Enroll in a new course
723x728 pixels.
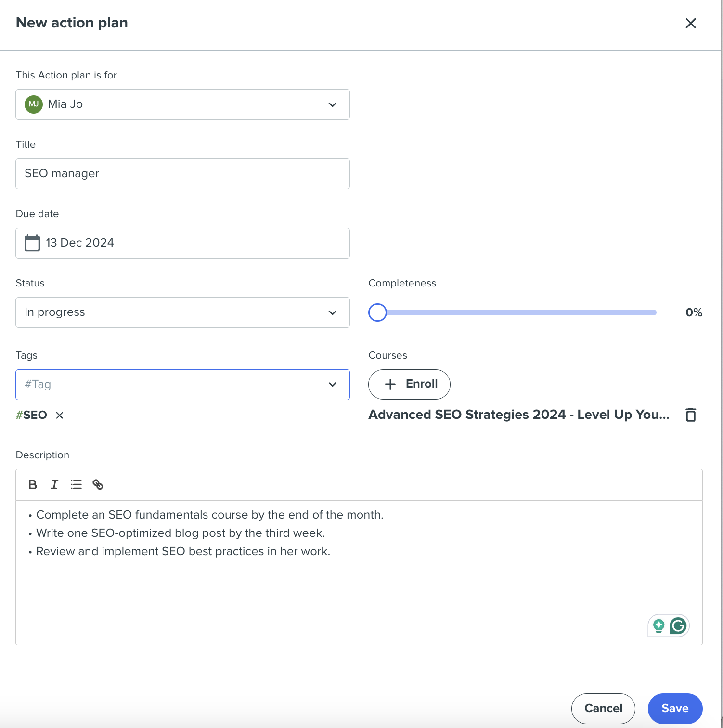[409, 384]
